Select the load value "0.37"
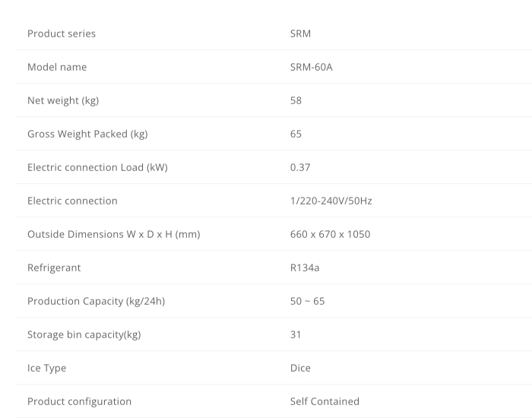This screenshot has height=418, width=532. [x=300, y=167]
